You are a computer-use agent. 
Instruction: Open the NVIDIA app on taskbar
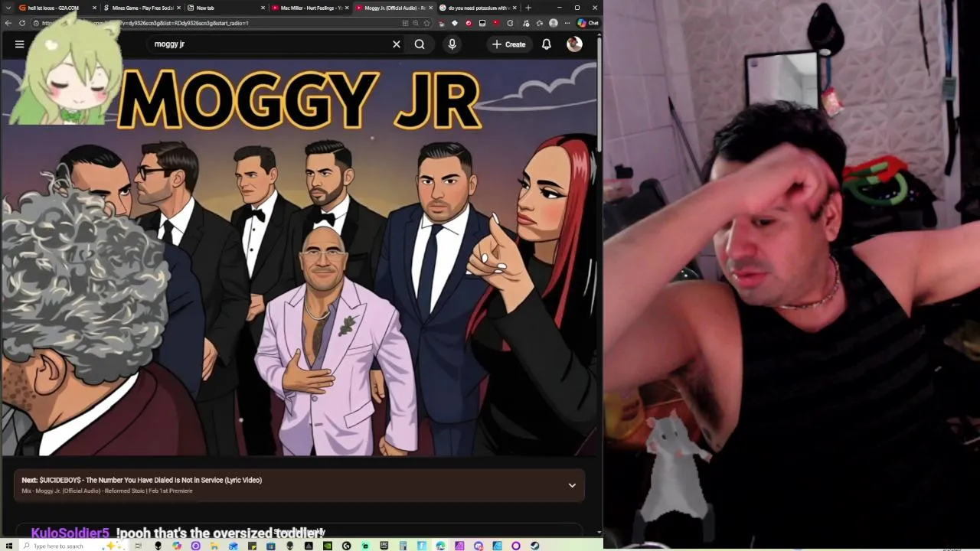(x=328, y=546)
